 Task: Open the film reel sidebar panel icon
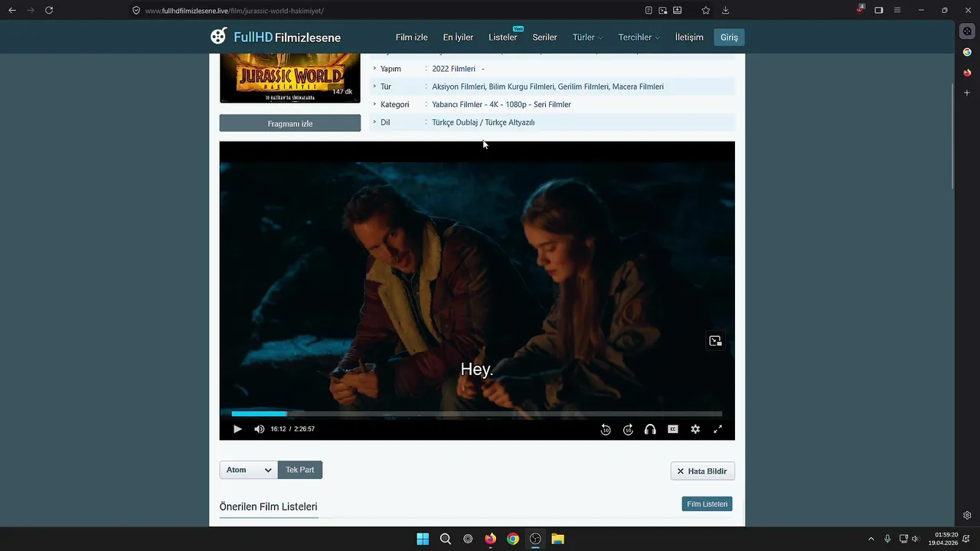tap(967, 31)
